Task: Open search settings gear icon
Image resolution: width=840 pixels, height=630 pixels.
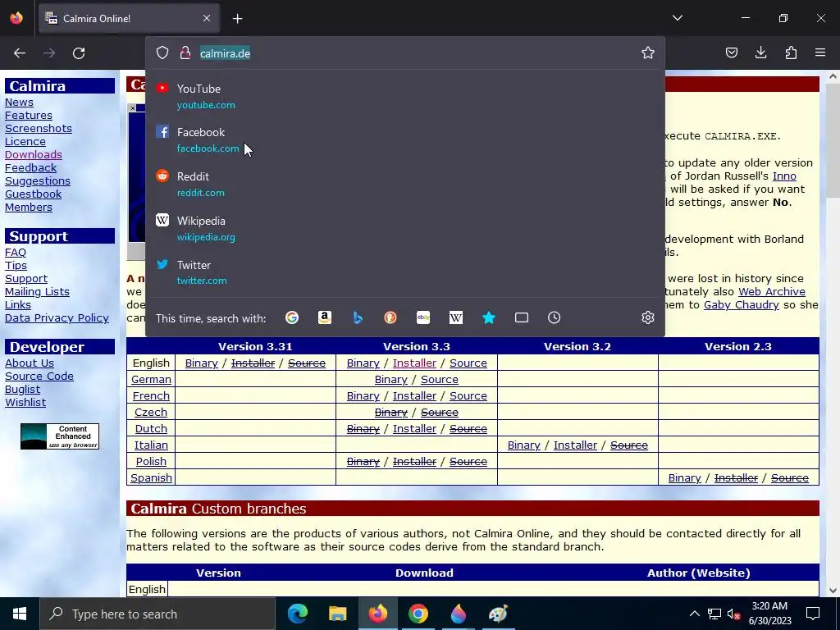Action: point(648,317)
